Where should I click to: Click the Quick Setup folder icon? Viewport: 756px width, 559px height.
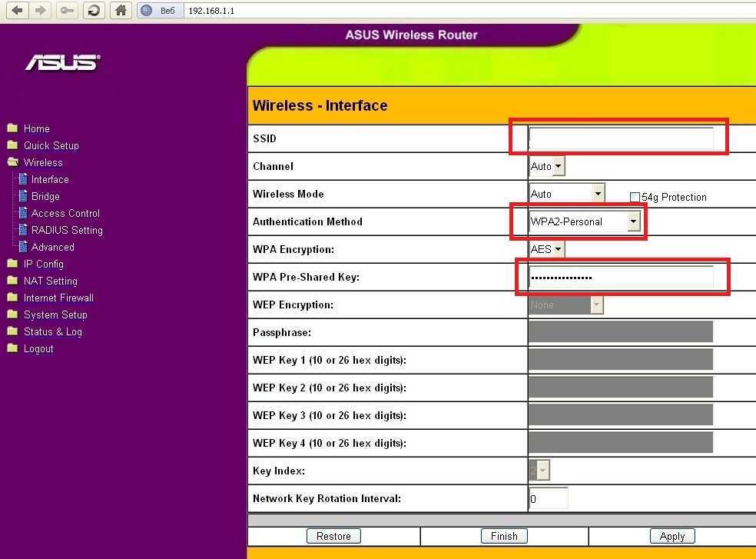pyautogui.click(x=12, y=145)
